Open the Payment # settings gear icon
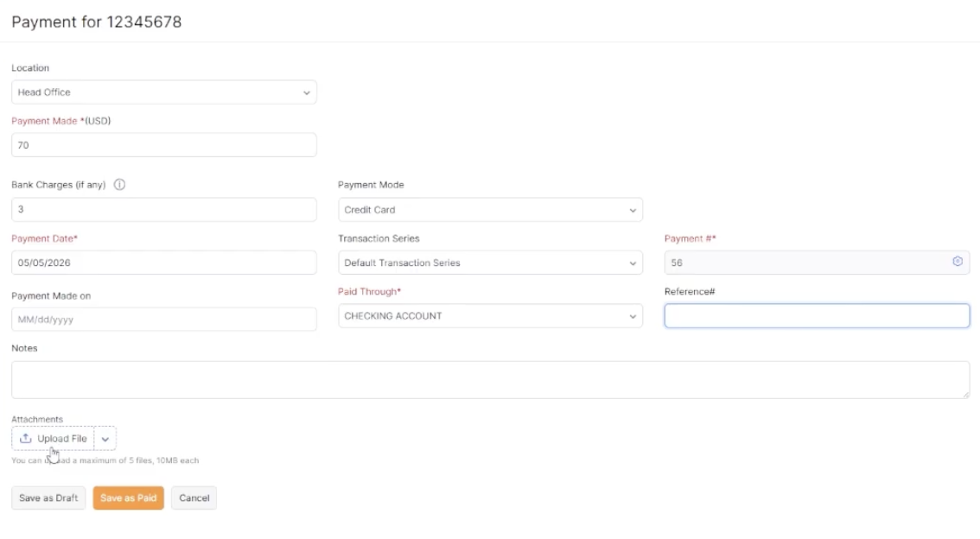The width and height of the screenshot is (980, 539). pyautogui.click(x=957, y=262)
